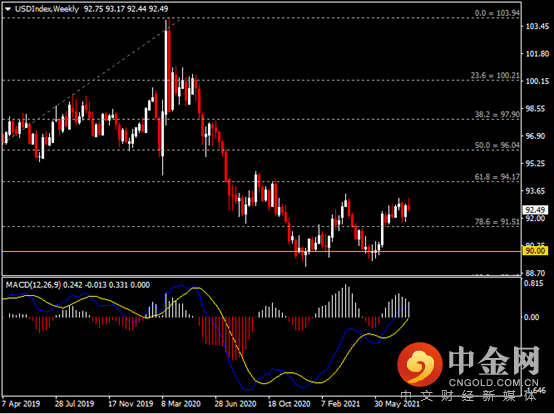Click the yellow 90.00 price tag

click(x=535, y=251)
